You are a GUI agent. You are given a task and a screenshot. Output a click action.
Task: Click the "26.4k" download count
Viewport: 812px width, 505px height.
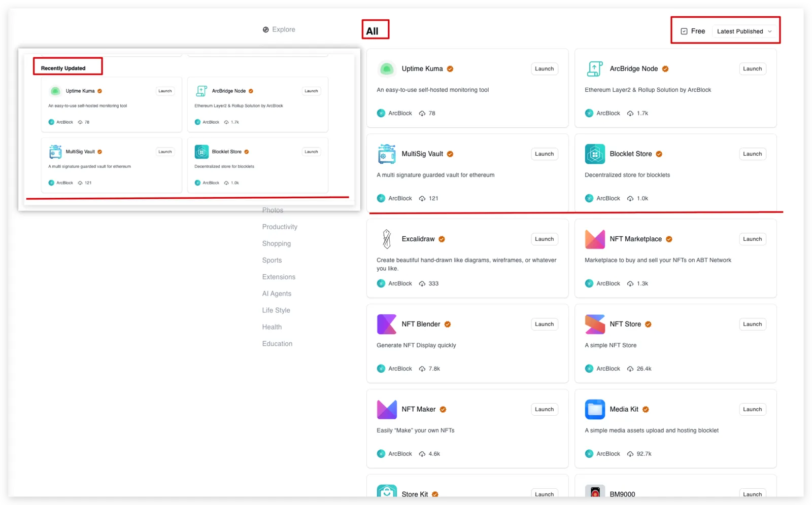pos(644,369)
